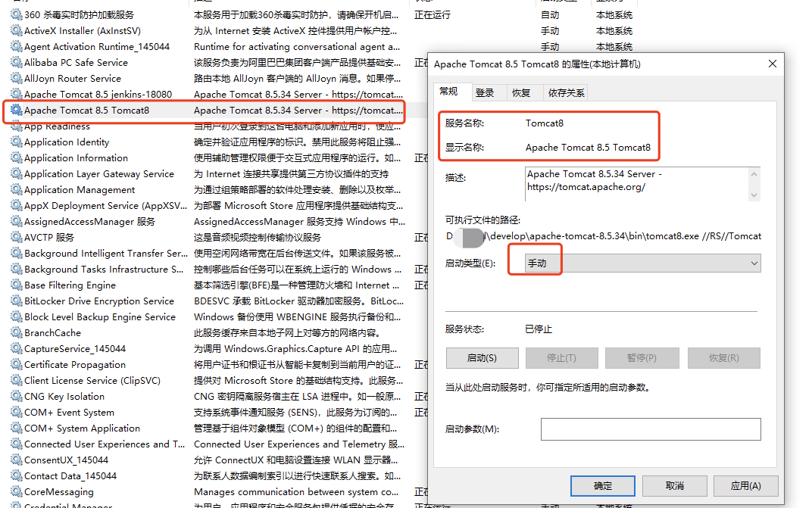
Task: Click the ActiveX Installer (AxInstSV) service icon
Action: click(17, 30)
